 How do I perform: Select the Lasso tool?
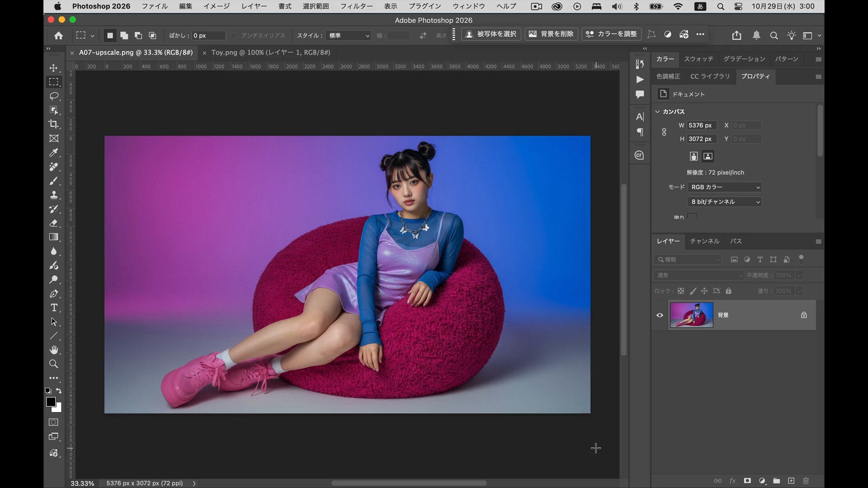54,96
